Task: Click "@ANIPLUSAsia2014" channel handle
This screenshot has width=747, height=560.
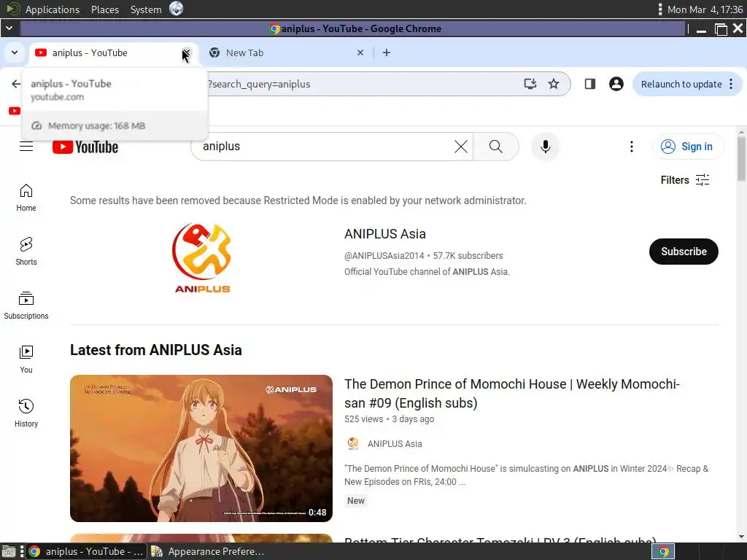Action: (x=384, y=256)
